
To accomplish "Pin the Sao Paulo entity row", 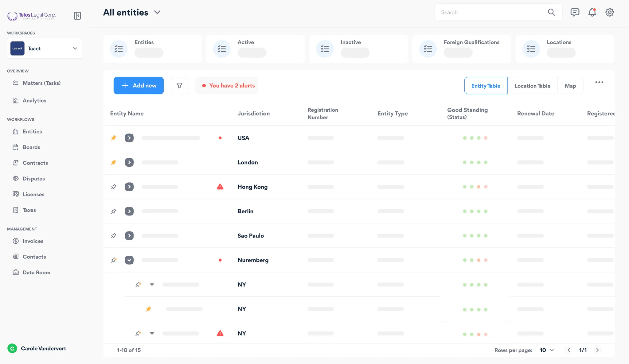I will point(114,236).
